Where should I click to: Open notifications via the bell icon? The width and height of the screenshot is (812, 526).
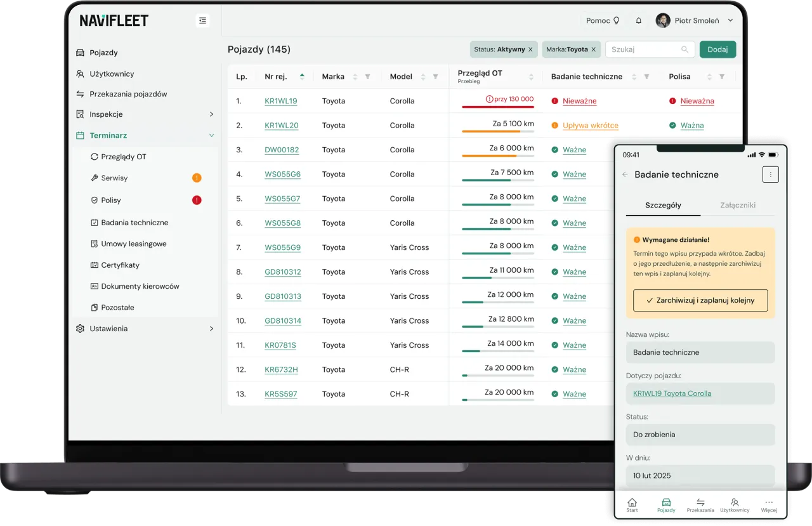tap(638, 21)
